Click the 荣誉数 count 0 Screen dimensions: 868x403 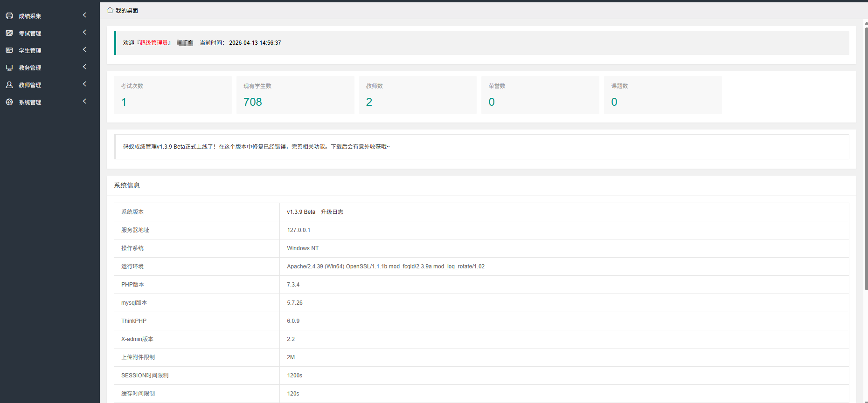[x=492, y=102]
